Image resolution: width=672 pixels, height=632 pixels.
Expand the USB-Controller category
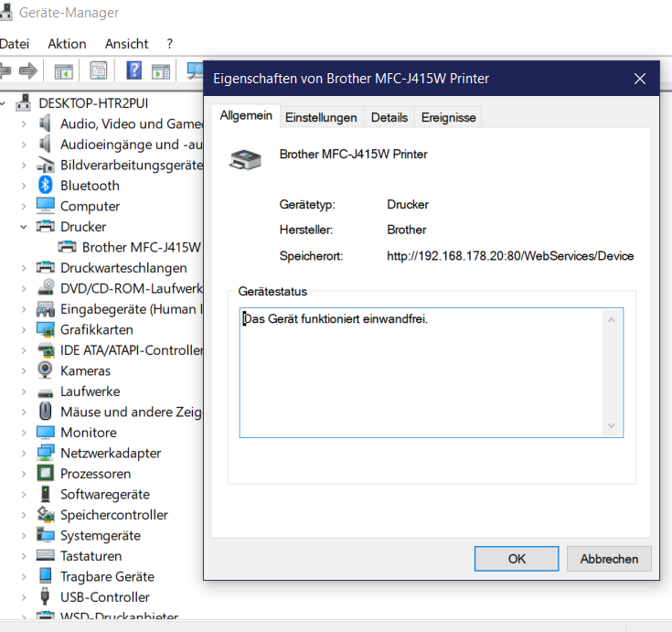24,597
